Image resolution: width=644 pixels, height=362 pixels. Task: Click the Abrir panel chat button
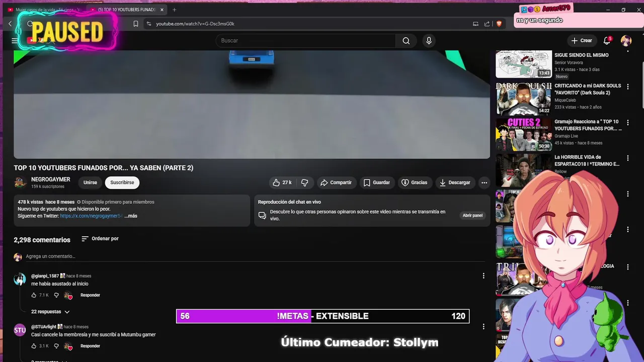472,215
